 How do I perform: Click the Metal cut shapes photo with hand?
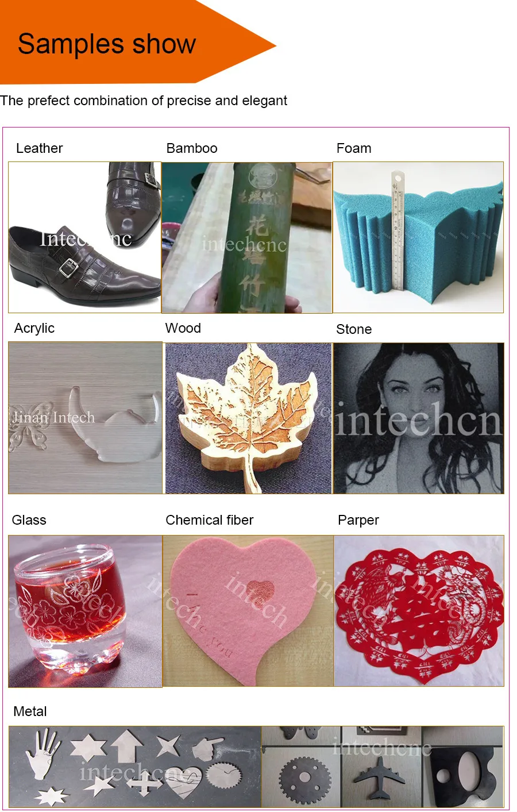135,767
